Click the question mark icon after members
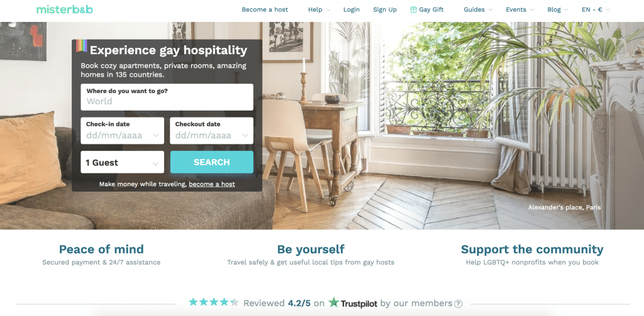The width and height of the screenshot is (644, 316). (x=458, y=303)
